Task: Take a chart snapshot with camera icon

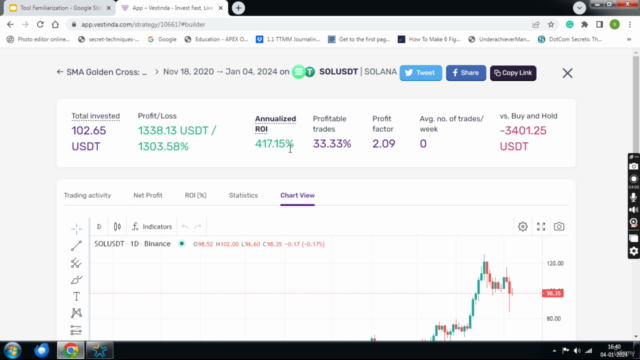Action: point(559,227)
